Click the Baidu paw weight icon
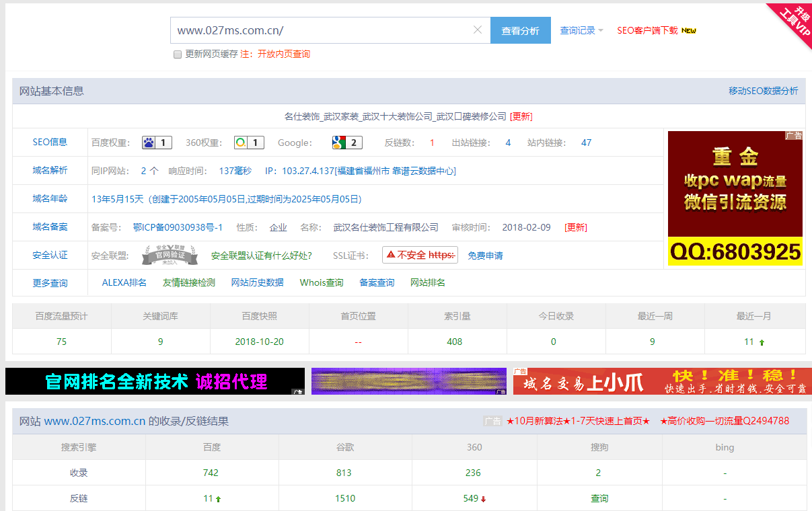The width and height of the screenshot is (812, 511). [149, 143]
